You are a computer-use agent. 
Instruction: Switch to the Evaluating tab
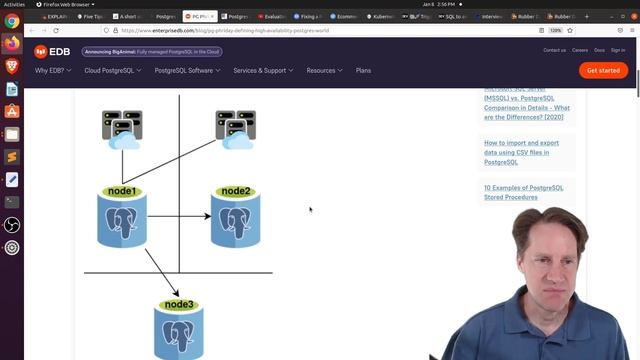(271, 17)
